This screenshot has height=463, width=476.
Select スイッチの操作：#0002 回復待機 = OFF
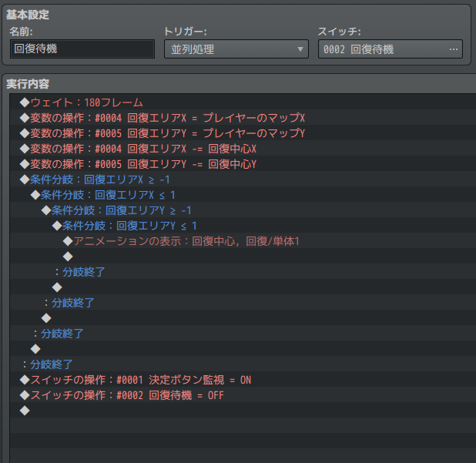pos(243,395)
